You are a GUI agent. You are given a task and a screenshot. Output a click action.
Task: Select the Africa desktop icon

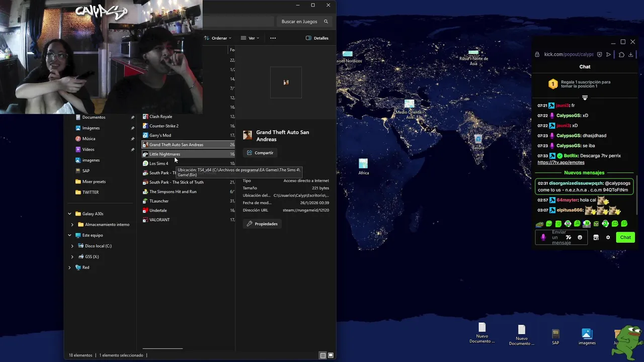363,167
